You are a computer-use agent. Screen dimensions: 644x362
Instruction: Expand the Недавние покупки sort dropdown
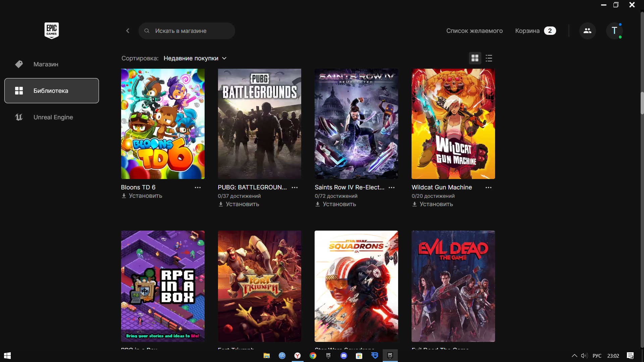[x=195, y=58]
